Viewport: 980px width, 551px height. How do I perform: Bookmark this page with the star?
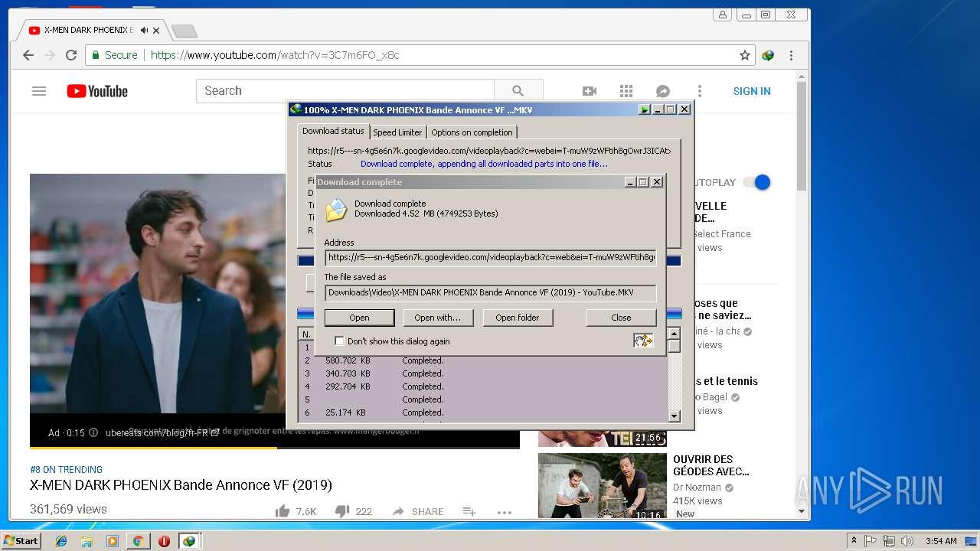pos(744,55)
